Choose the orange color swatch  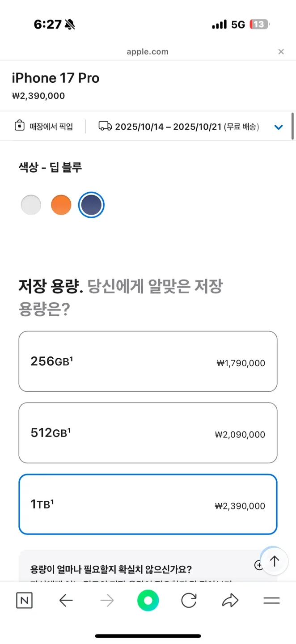(61, 205)
